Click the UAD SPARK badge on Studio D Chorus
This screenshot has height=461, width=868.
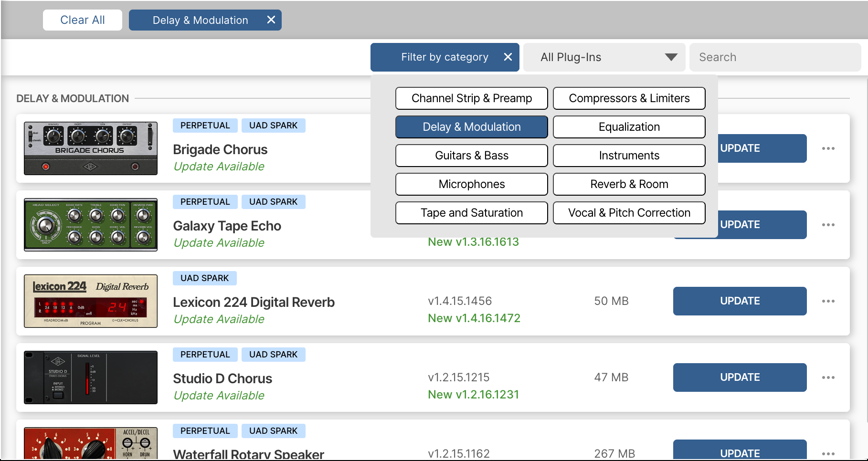(273, 354)
